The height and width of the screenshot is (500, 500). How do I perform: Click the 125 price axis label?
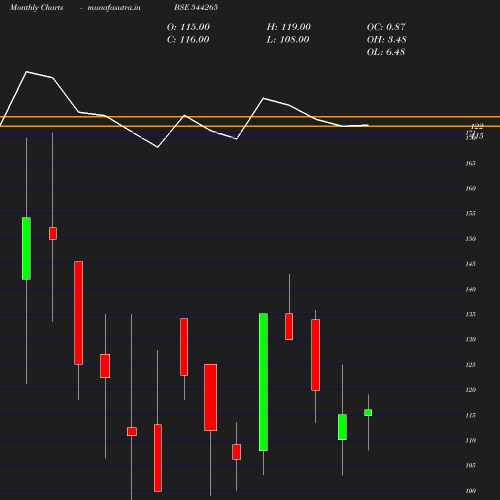(470, 365)
